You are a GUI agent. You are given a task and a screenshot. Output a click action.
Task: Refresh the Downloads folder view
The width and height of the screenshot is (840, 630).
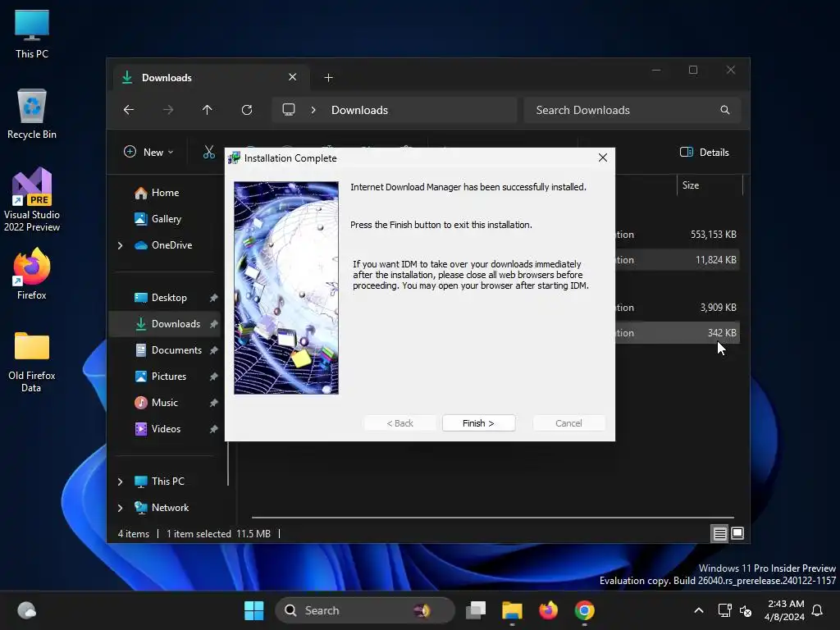(246, 110)
